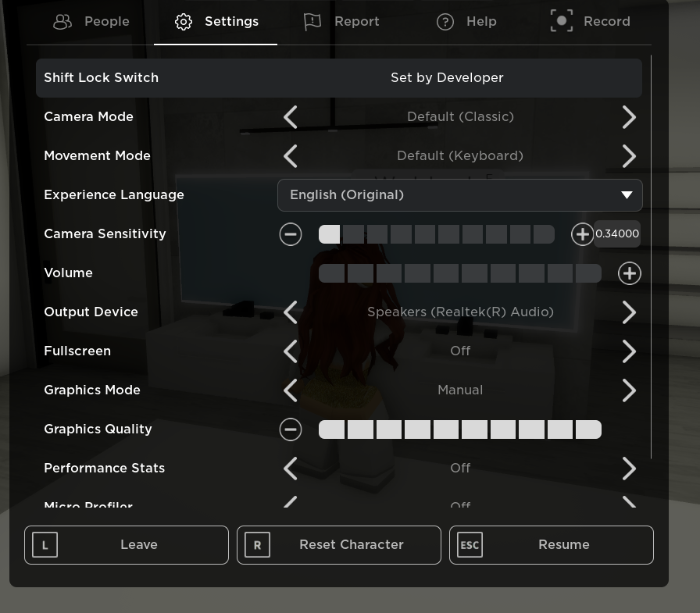Click the settings list scrollbar
The image size is (700, 613).
(x=652, y=257)
